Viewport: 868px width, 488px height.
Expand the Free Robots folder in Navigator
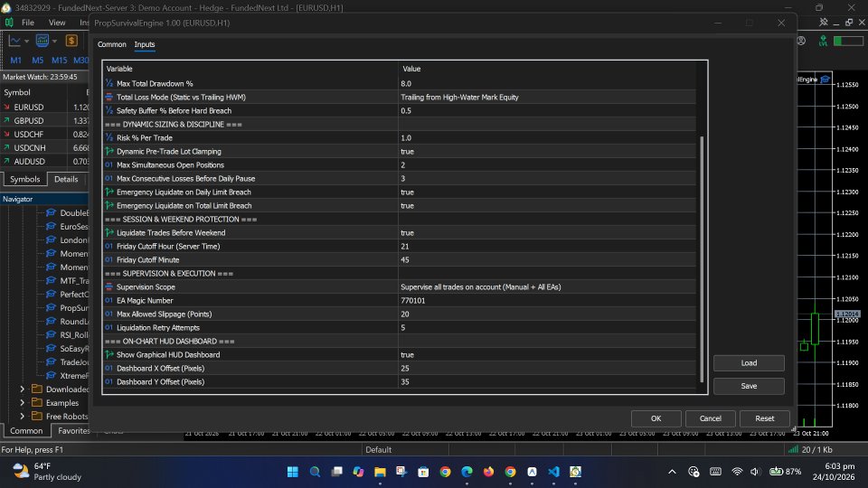point(22,416)
